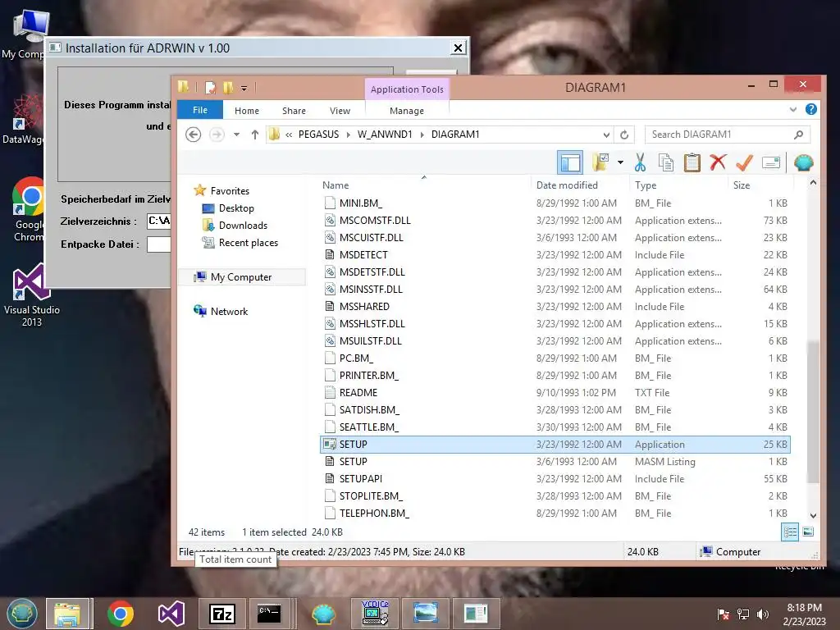840x630 pixels.
Task: Select My Computer in the navigation pane
Action: tap(241, 277)
